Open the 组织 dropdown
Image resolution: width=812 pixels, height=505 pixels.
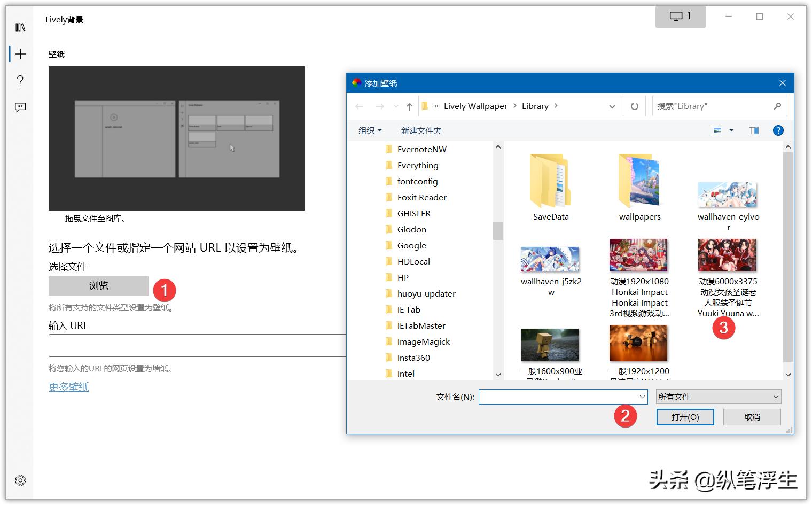[x=369, y=130]
